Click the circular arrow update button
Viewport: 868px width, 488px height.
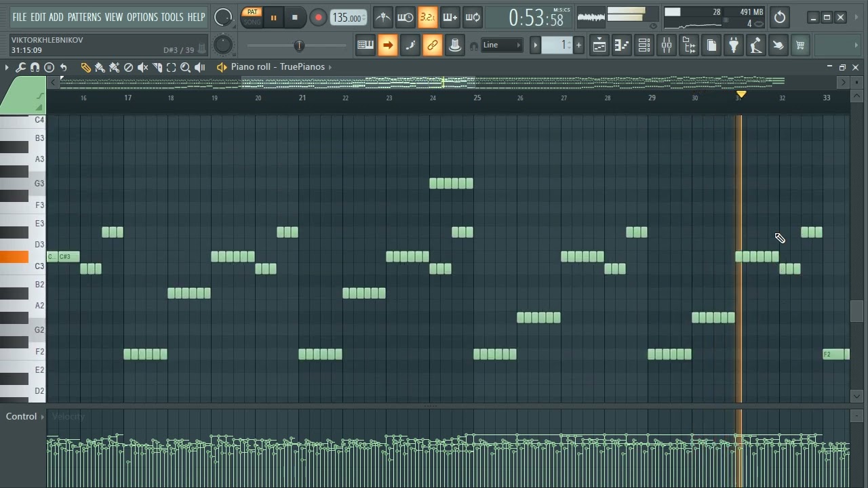(780, 18)
